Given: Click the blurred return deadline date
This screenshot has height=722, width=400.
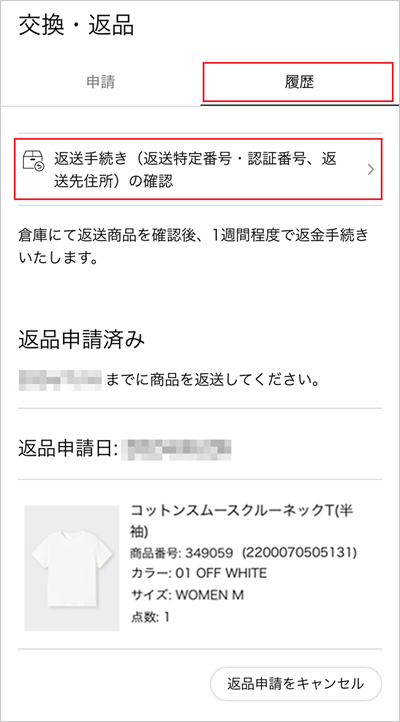Looking at the screenshot, I should click(x=60, y=380).
